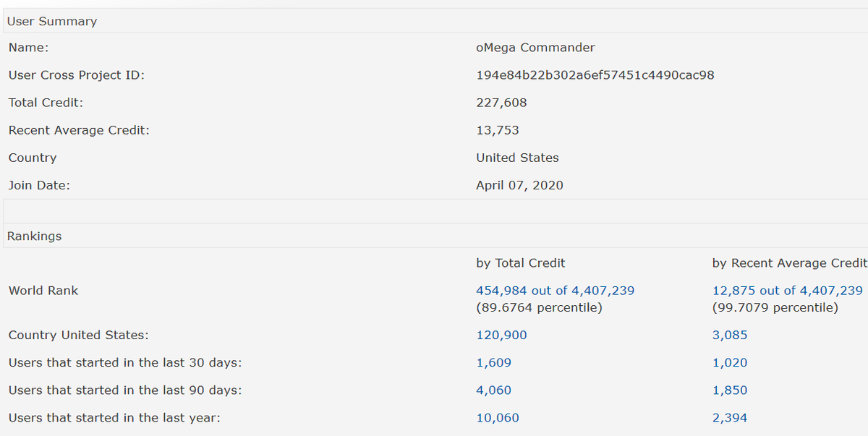
Task: Open World Rank link 454,984 out of 4,407,239
Action: pyautogui.click(x=555, y=291)
